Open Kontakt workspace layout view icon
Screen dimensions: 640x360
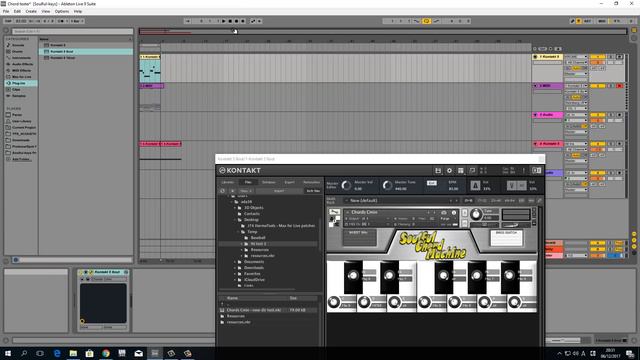[x=461, y=171]
